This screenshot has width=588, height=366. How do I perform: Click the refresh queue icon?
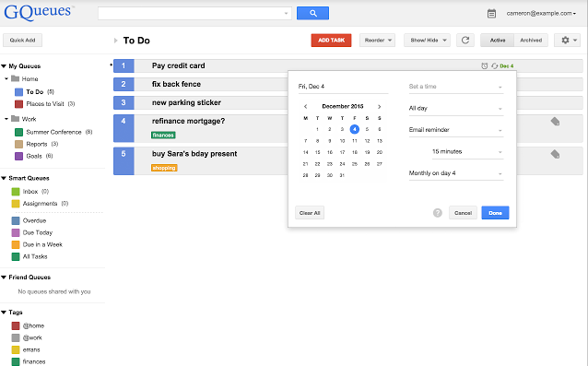coord(465,41)
